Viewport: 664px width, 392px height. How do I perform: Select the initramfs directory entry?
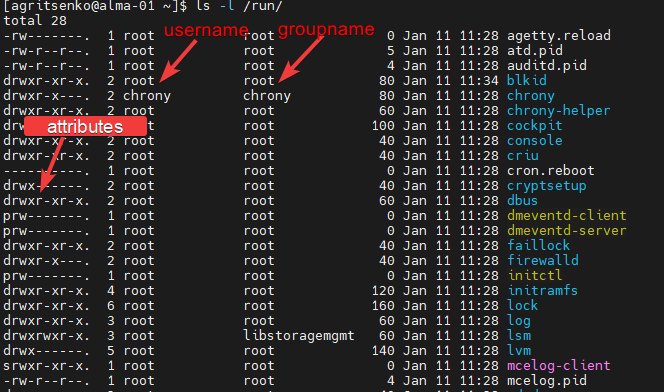(542, 290)
